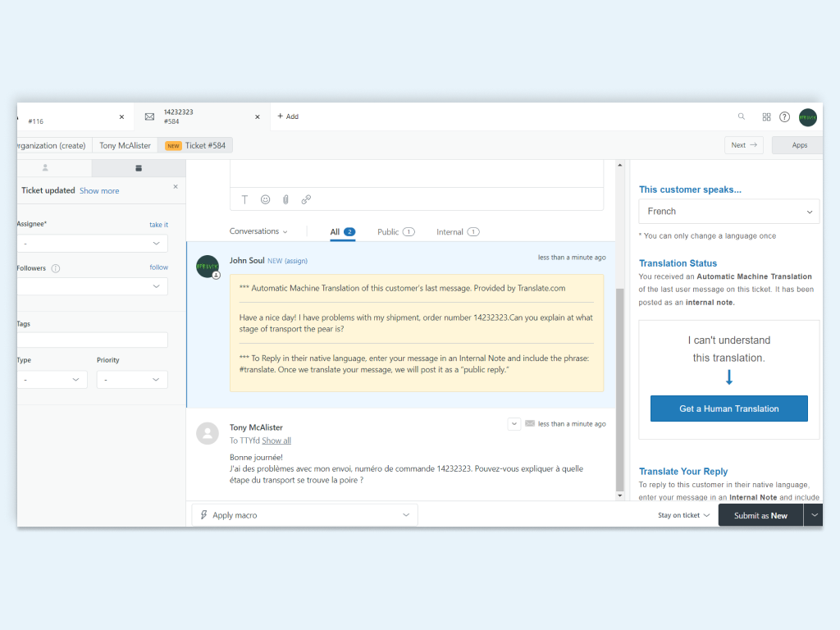Click the insert link icon
The width and height of the screenshot is (840, 630).
(x=306, y=199)
